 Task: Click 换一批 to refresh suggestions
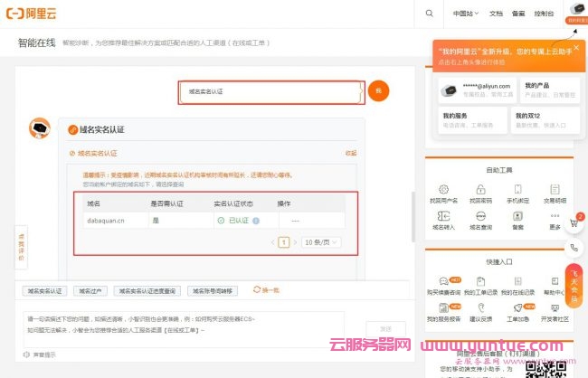point(267,290)
